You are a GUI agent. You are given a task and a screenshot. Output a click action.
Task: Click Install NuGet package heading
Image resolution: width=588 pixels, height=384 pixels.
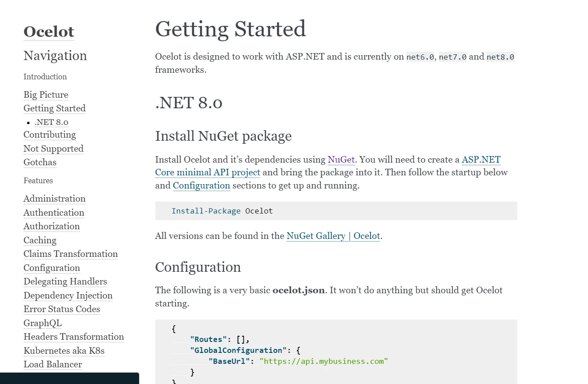223,136
